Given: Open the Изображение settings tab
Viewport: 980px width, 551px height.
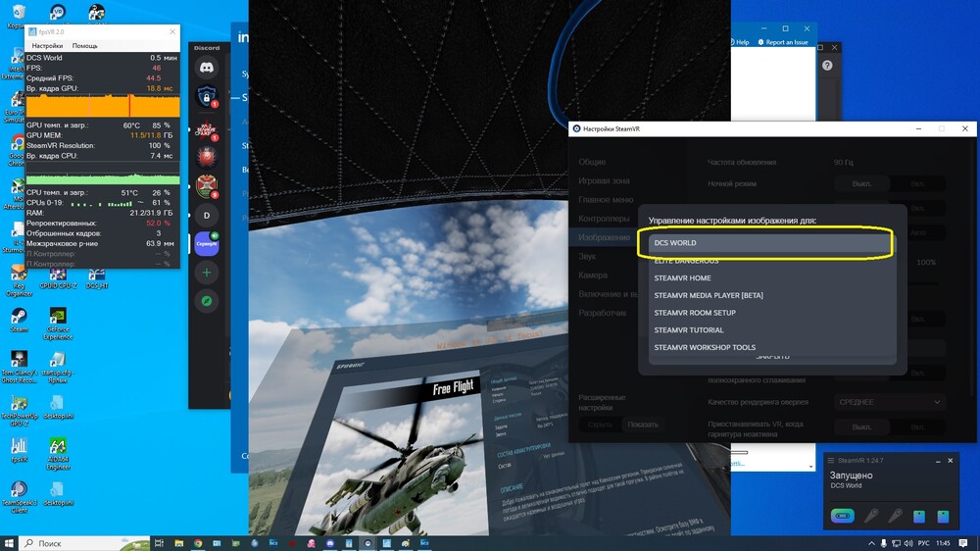Looking at the screenshot, I should (604, 237).
